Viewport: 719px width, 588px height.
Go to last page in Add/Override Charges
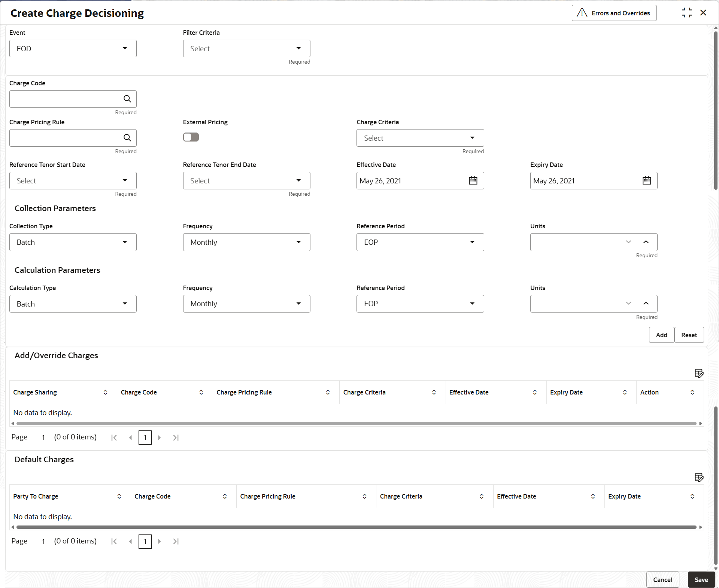coord(176,438)
